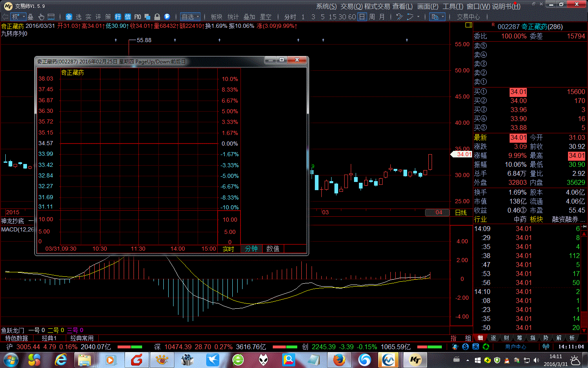Viewport: 588px width, 368px height.
Task: Click the alarm bell icon in status bar
Action: pyautogui.click(x=455, y=347)
